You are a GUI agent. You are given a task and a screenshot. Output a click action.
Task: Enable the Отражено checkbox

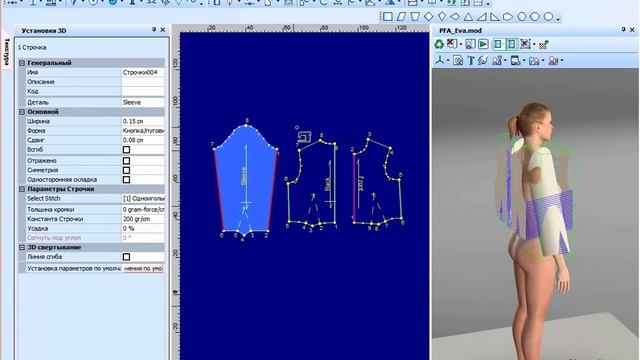click(x=127, y=161)
